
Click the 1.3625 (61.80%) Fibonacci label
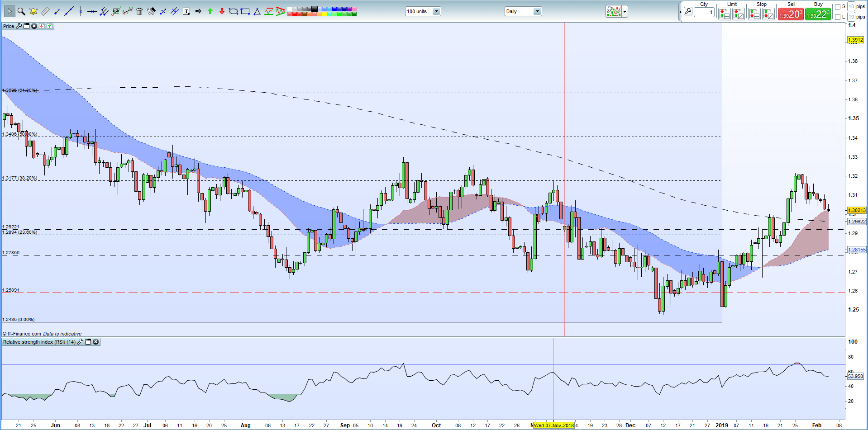tap(20, 90)
